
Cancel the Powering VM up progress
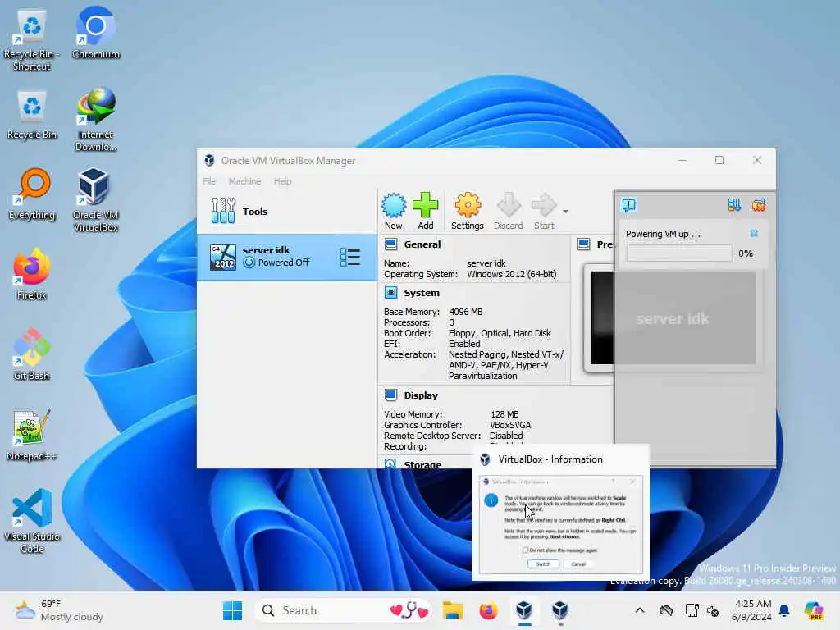click(x=754, y=234)
